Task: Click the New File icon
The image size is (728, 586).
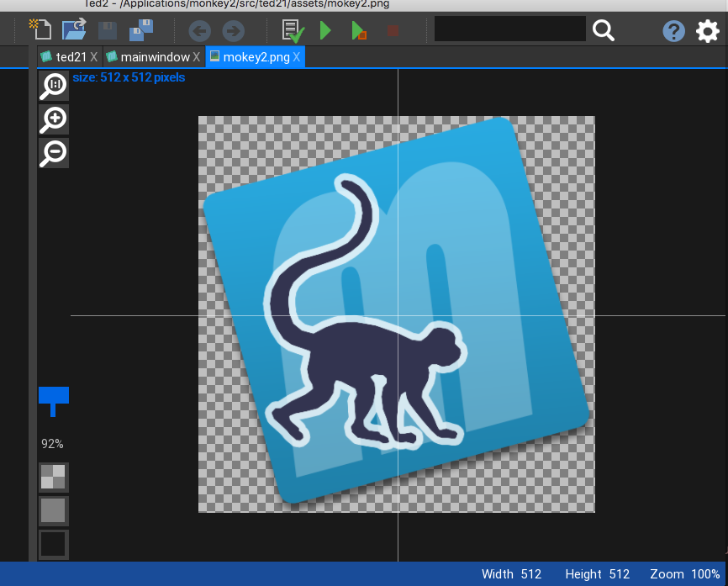Action: tap(40, 30)
